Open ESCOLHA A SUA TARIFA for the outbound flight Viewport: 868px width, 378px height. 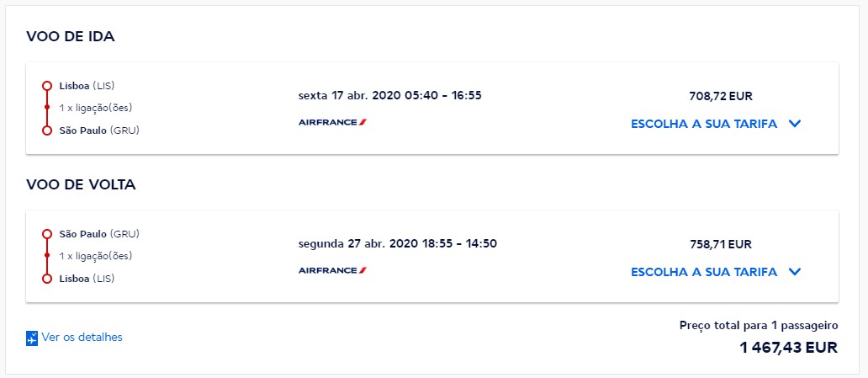[704, 124]
